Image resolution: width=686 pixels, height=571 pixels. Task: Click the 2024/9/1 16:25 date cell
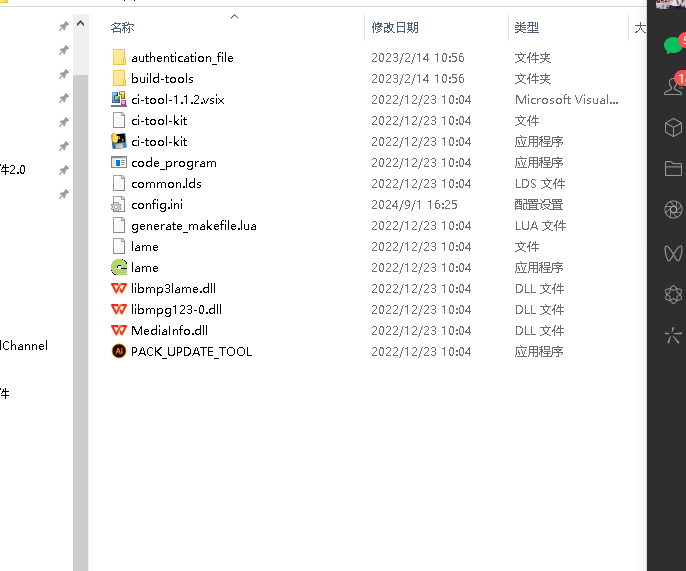[x=414, y=204]
